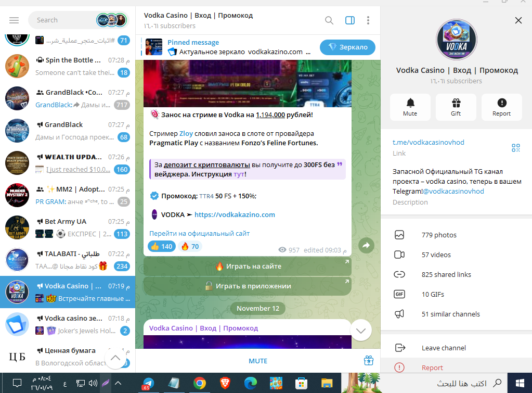Open 779 photos section
This screenshot has height=393, width=532.
[x=456, y=235]
